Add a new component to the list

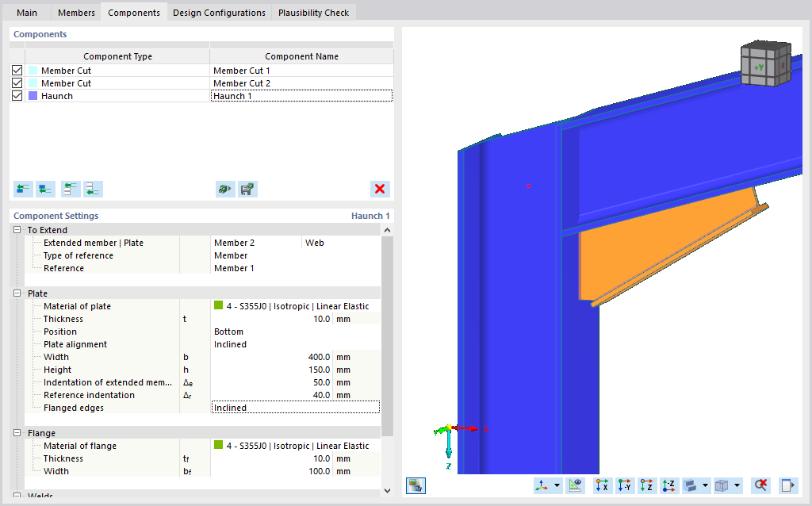point(23,189)
